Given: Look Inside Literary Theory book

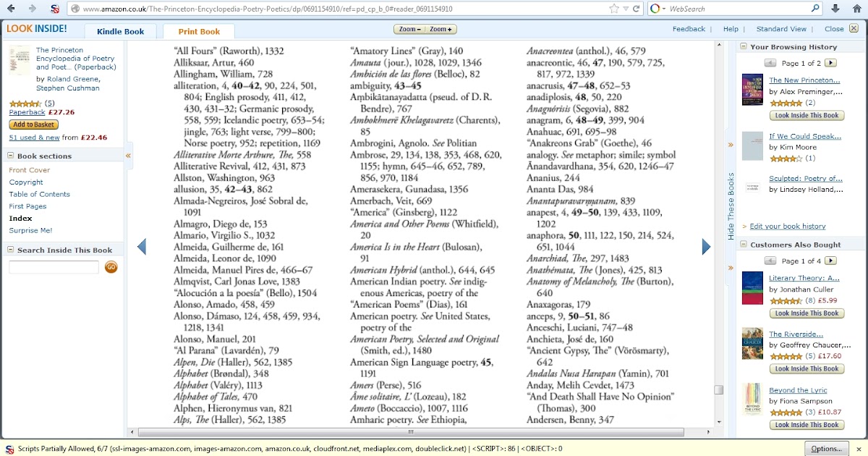Looking at the screenshot, I should [x=807, y=313].
